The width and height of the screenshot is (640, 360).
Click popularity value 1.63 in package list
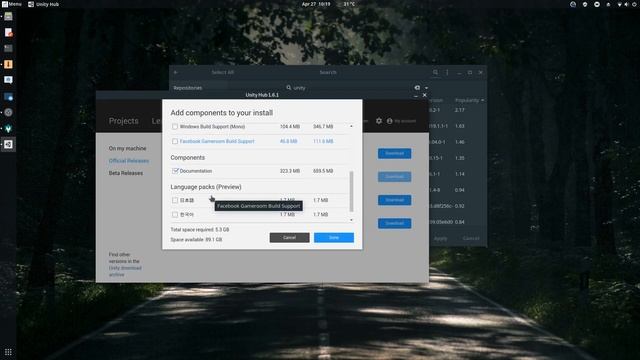(x=460, y=126)
